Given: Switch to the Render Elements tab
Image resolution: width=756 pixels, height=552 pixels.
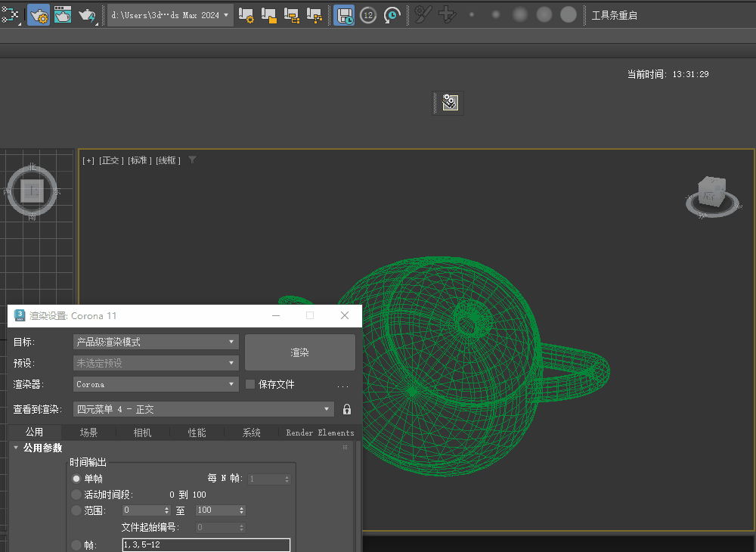Looking at the screenshot, I should pos(320,433).
